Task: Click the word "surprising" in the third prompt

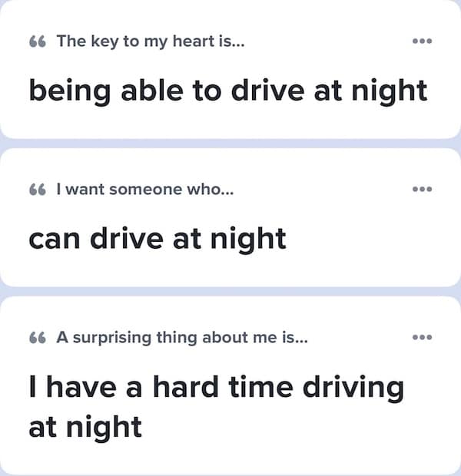Action: pyautogui.click(x=104, y=338)
